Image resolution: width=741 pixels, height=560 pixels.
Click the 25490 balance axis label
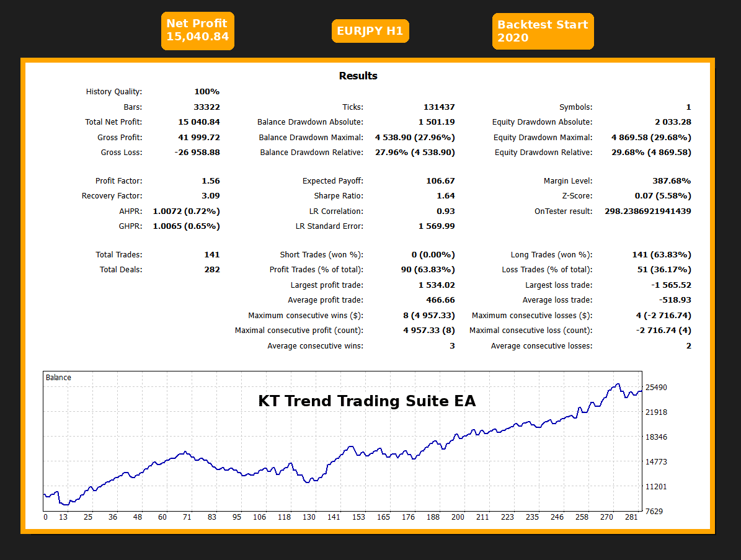click(x=657, y=388)
